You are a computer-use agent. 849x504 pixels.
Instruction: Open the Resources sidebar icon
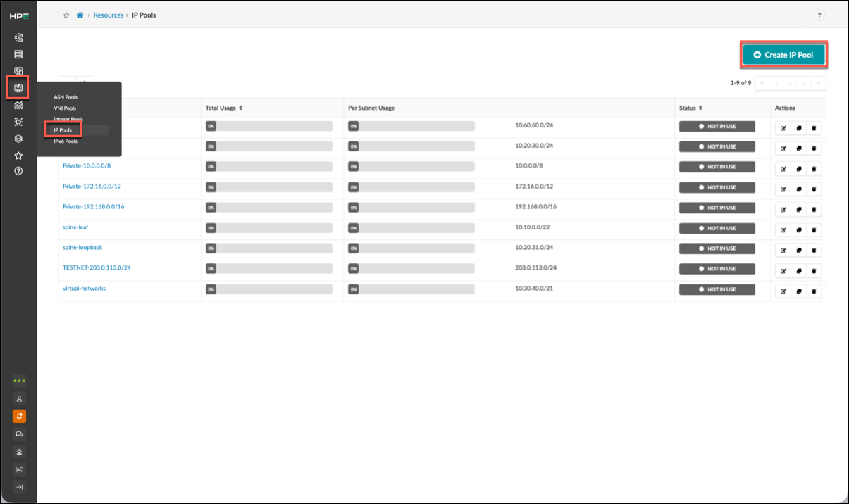[x=18, y=88]
